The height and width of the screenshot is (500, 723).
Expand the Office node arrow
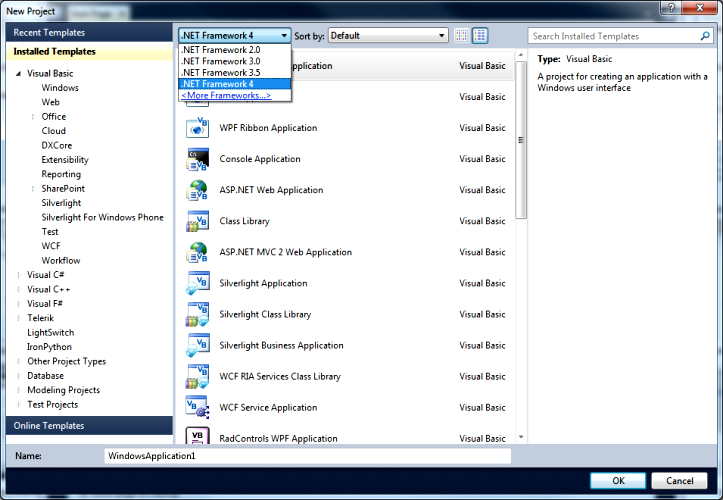[33, 117]
